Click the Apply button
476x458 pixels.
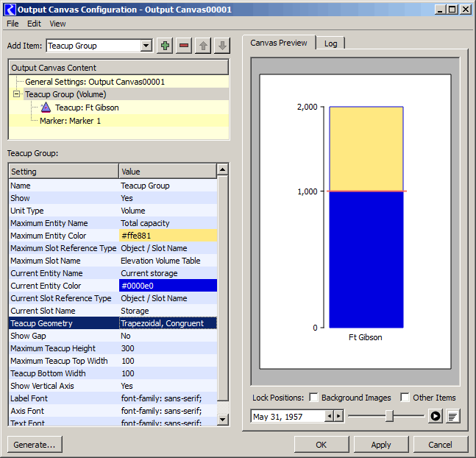(381, 445)
